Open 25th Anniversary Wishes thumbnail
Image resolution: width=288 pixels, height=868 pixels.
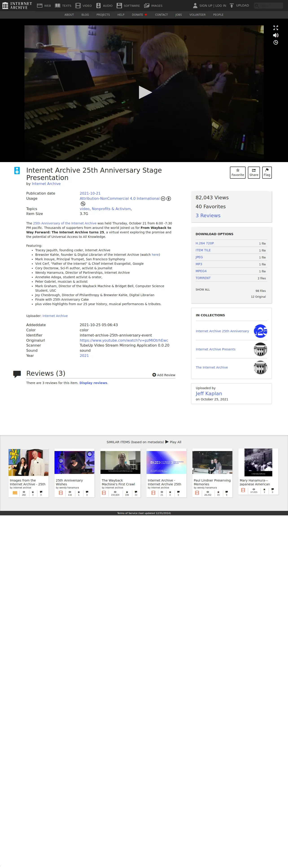coord(74,462)
